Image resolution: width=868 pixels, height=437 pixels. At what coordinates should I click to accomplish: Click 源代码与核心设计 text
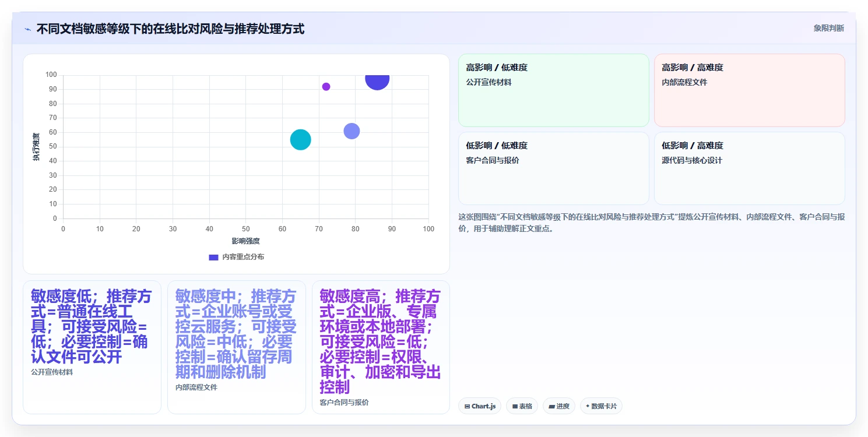pyautogui.click(x=692, y=160)
